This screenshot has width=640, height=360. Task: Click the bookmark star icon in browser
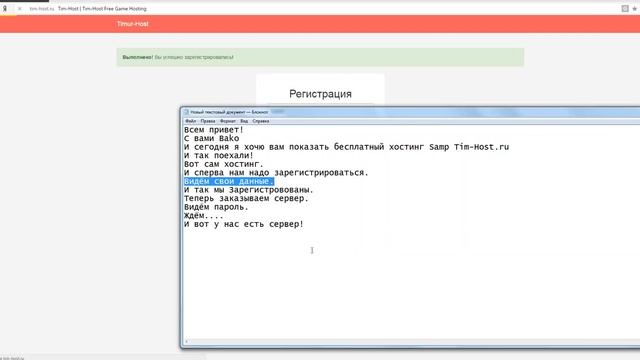pyautogui.click(x=635, y=9)
